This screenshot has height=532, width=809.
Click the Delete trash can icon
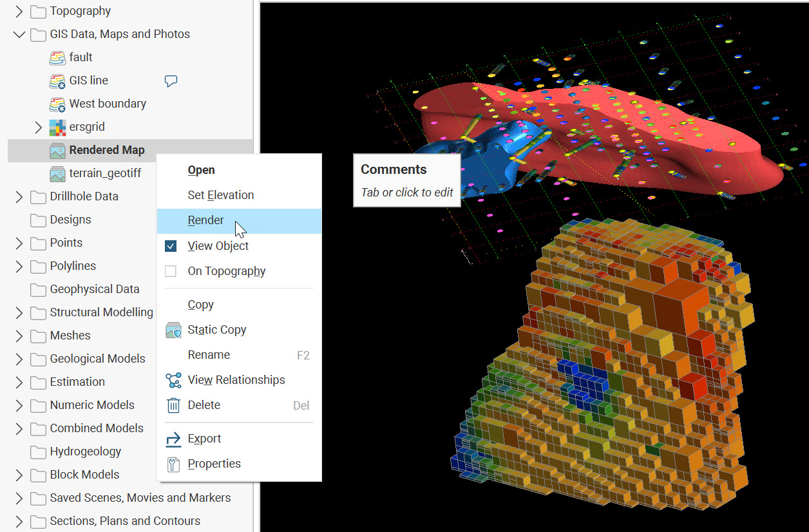[173, 405]
